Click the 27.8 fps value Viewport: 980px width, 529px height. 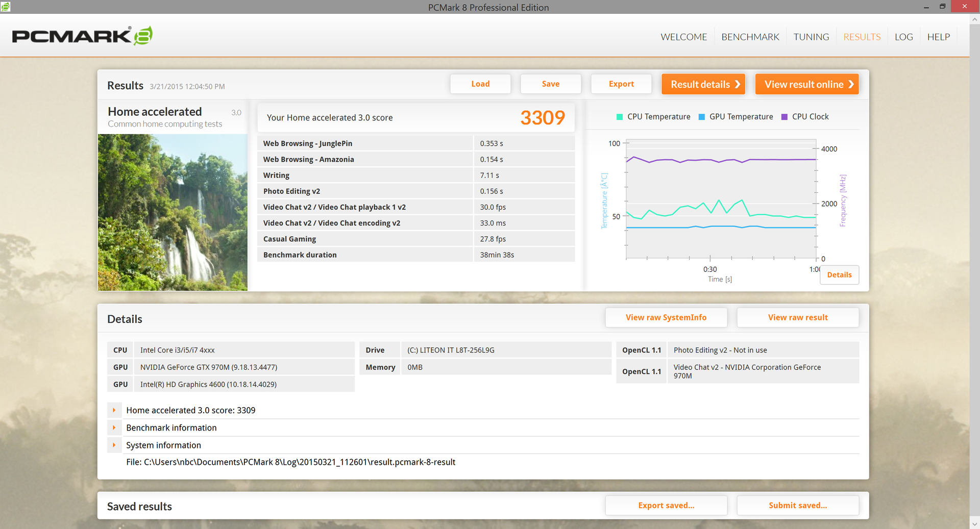click(x=493, y=239)
